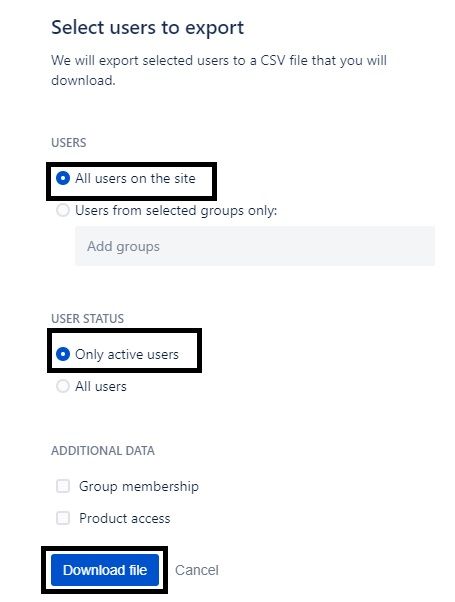Image resolution: width=455 pixels, height=602 pixels.
Task: Click the USERS section heading
Action: (x=69, y=142)
